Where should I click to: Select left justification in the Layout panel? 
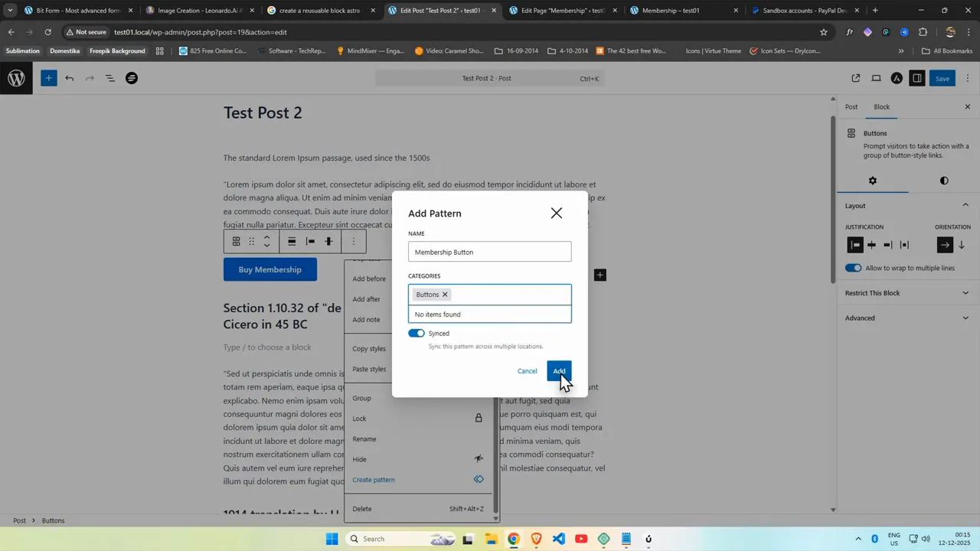tap(855, 245)
